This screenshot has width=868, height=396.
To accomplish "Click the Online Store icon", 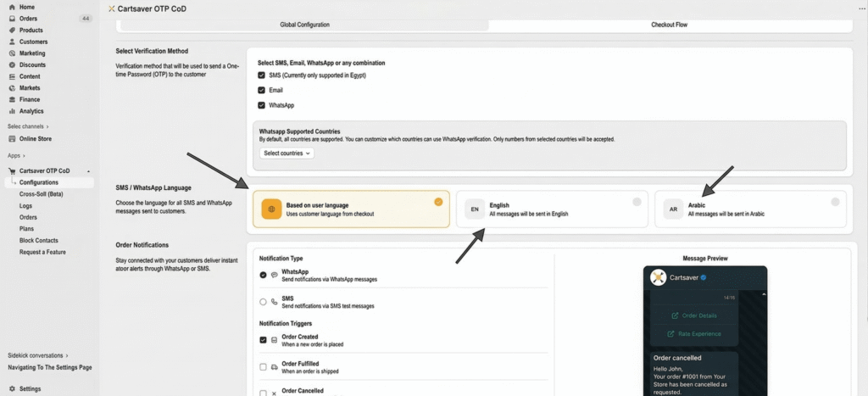I will click(12, 138).
